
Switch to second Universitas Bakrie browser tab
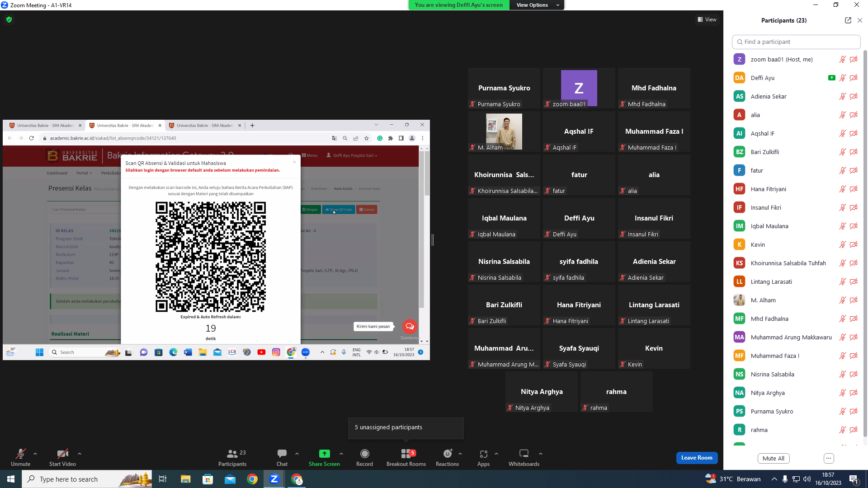pyautogui.click(x=125, y=126)
